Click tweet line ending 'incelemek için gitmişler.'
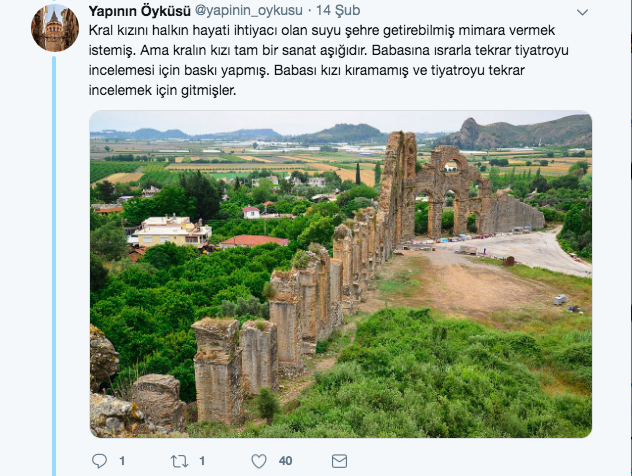The image size is (632, 476). coord(162,90)
